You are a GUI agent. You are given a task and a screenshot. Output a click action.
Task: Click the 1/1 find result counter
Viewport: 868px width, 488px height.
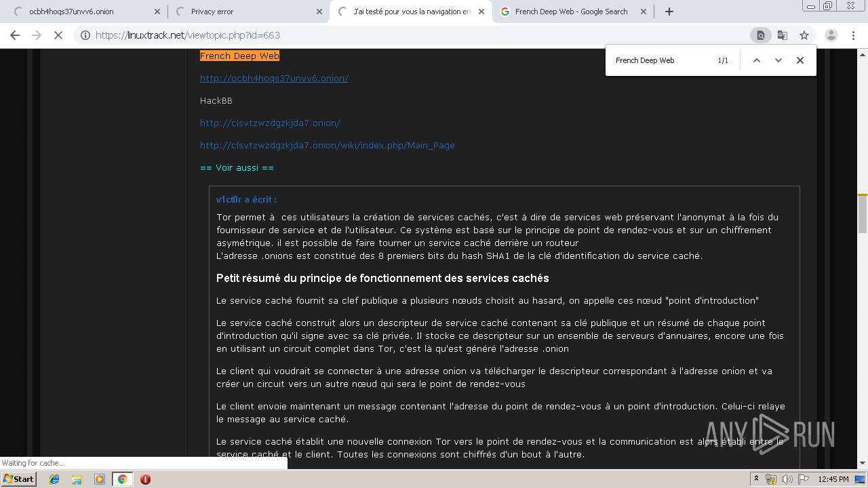(723, 60)
